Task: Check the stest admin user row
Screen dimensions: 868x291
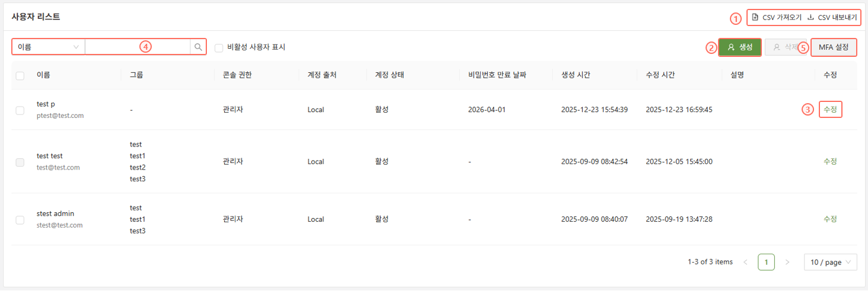Action: click(x=20, y=220)
